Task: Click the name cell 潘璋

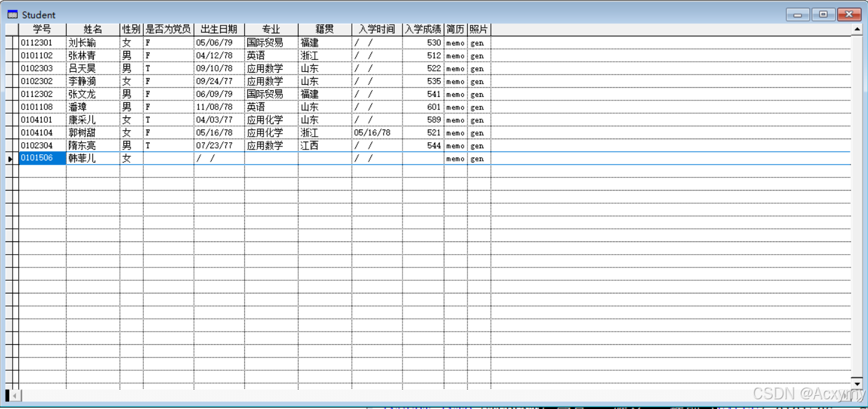Action: 93,106
